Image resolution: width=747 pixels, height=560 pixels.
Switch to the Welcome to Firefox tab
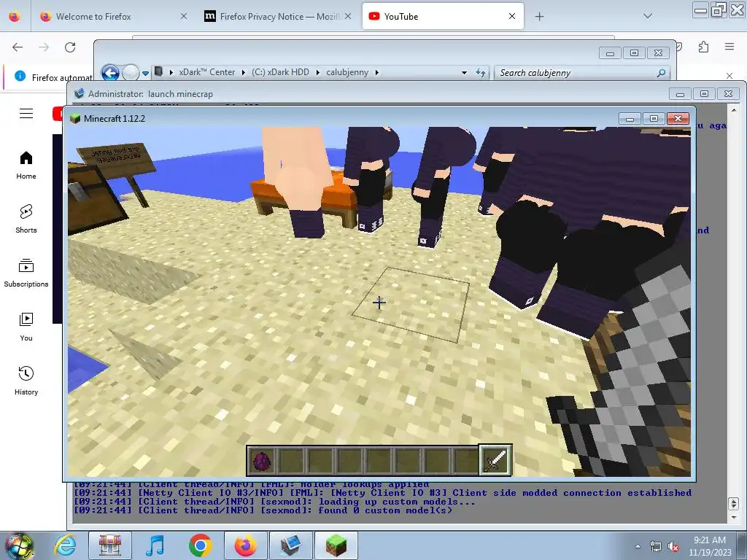click(x=113, y=17)
